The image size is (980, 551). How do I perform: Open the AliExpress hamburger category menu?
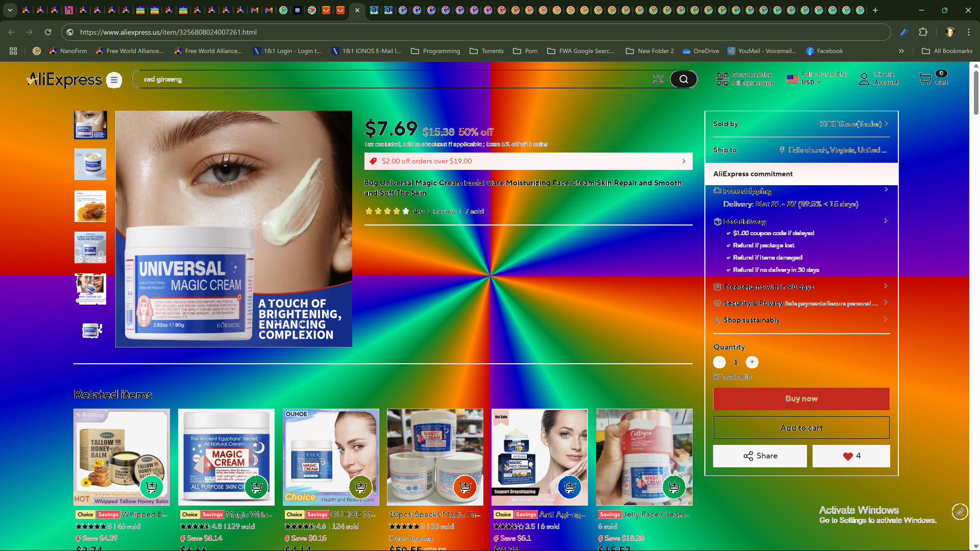114,80
